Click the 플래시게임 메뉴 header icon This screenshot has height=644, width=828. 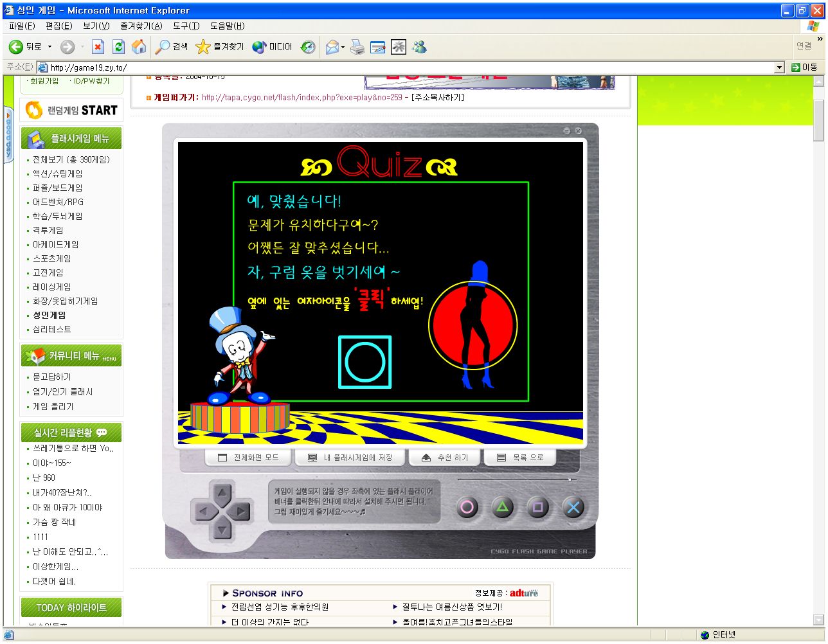coord(35,139)
